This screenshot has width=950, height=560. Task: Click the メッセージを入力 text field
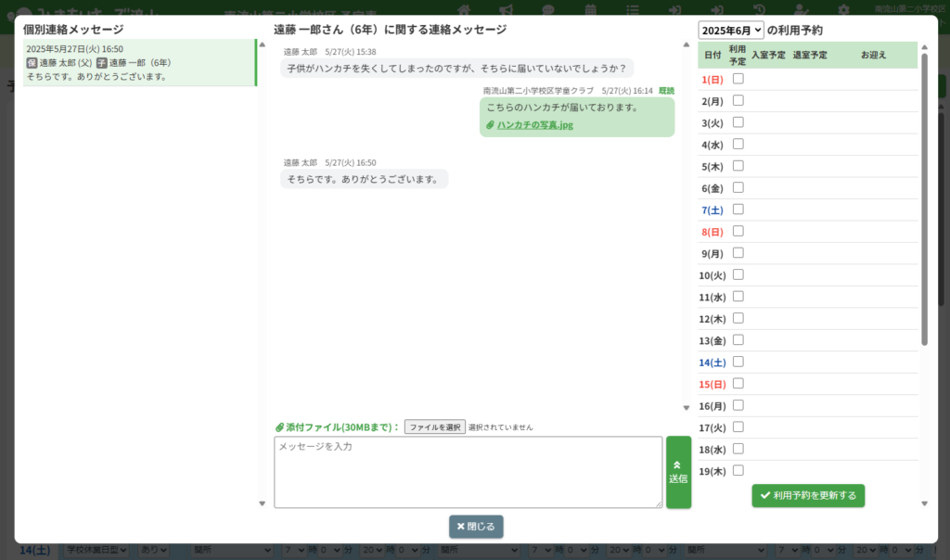pos(468,472)
